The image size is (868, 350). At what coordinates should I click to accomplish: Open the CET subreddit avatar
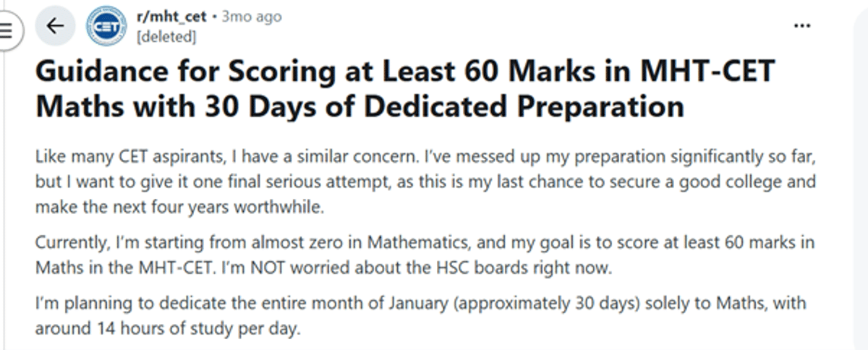[x=106, y=27]
